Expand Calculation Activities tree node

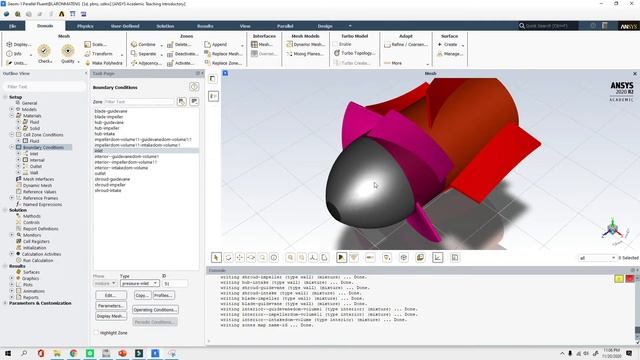(x=12, y=254)
